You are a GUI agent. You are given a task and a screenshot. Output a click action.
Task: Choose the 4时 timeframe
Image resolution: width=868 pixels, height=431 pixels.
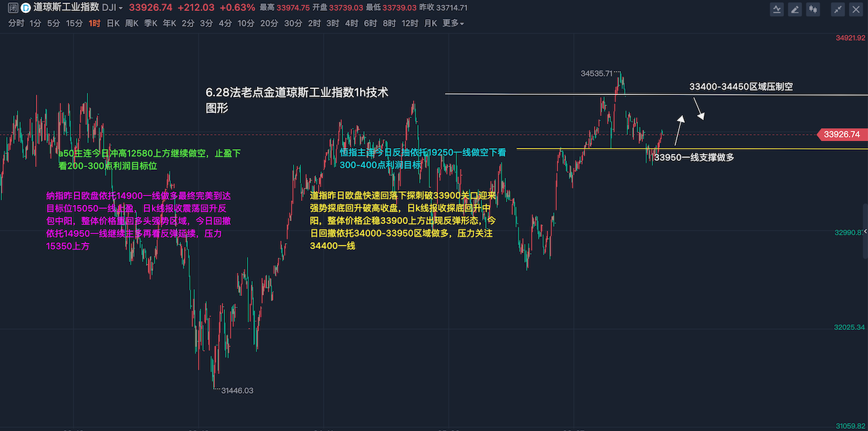351,23
